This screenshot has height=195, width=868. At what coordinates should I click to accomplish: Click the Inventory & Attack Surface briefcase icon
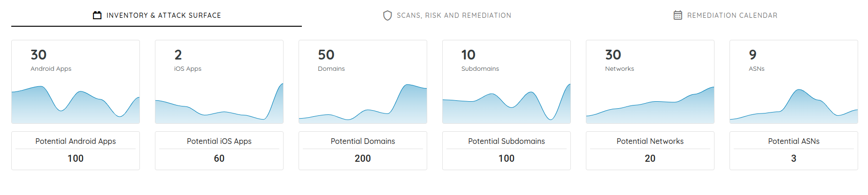pos(97,15)
